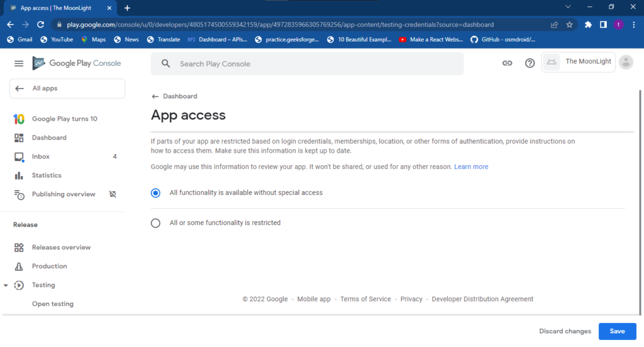Open Google Play turns 10 item
Image resolution: width=644 pixels, height=347 pixels.
coord(65,119)
